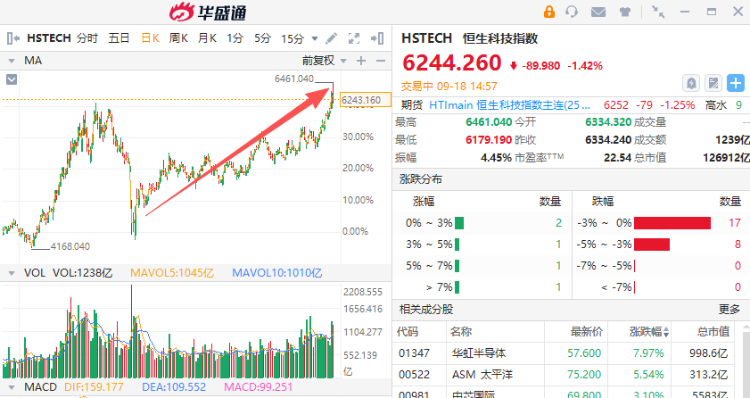Click the fullscreen chart icon

354,38
